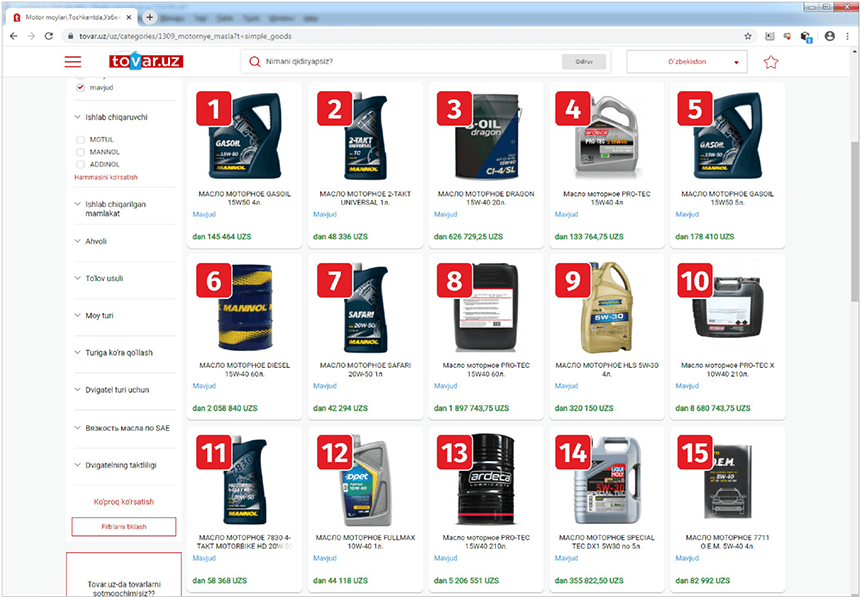Expand Turiga ko'ra qo'llash filter
This screenshot has height=597, width=860.
(x=114, y=352)
